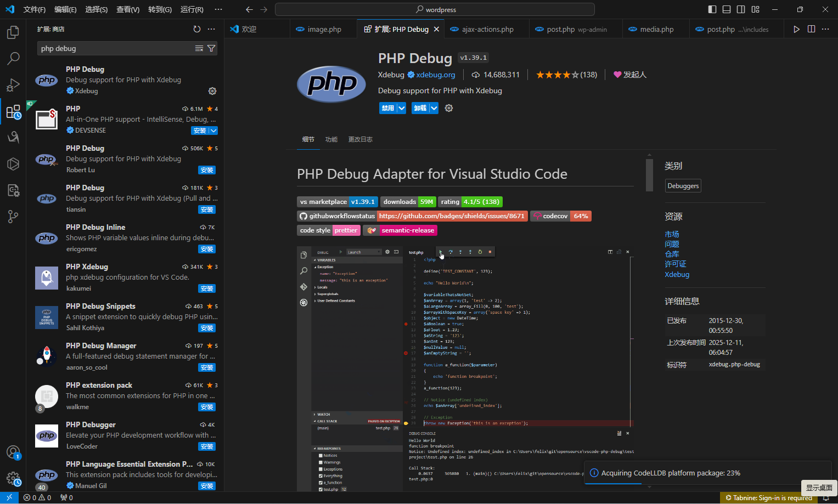Open the xdebug.org publisher link
The width and height of the screenshot is (838, 504).
pos(435,75)
